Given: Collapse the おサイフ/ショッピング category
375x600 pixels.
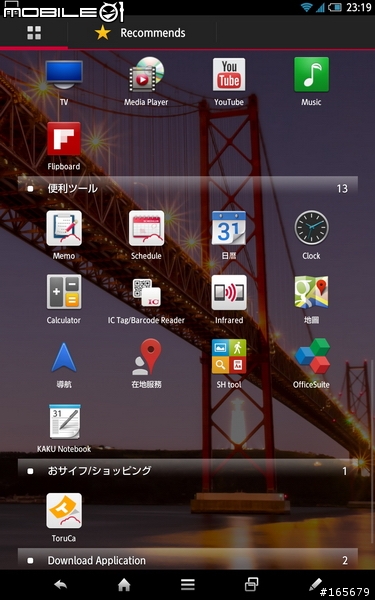Looking at the screenshot, I should [188, 471].
